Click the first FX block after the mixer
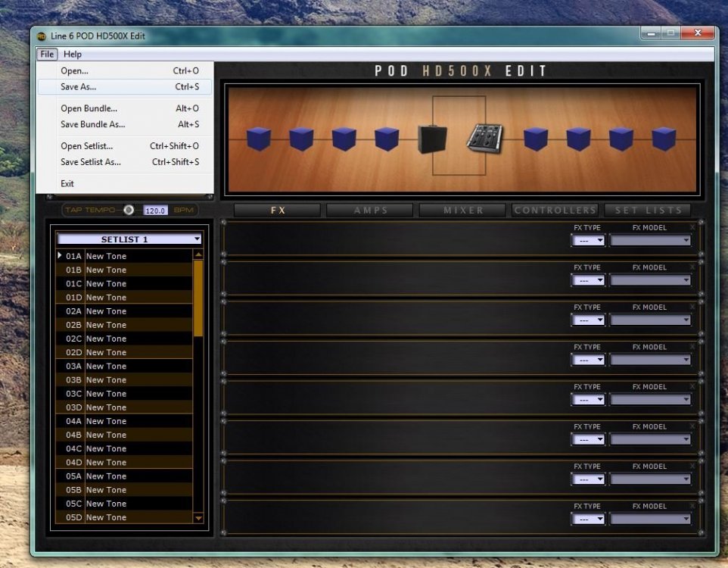This screenshot has width=728, height=568. coord(536,139)
